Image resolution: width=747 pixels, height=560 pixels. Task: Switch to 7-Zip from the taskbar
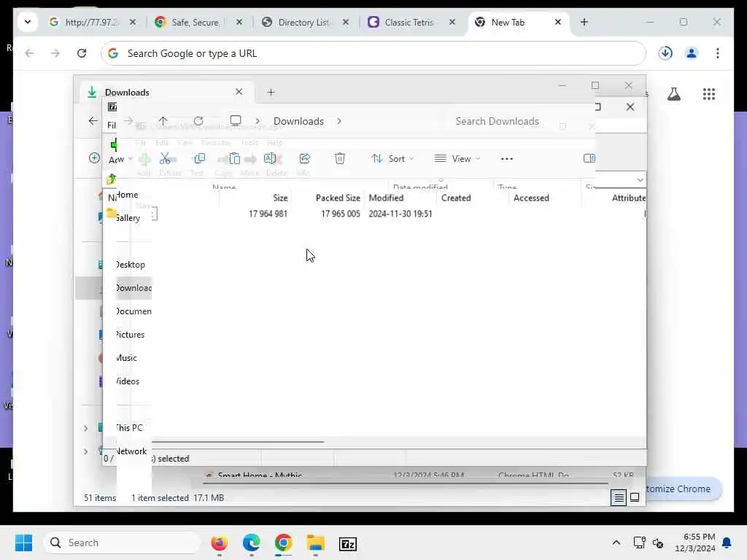[x=348, y=544]
